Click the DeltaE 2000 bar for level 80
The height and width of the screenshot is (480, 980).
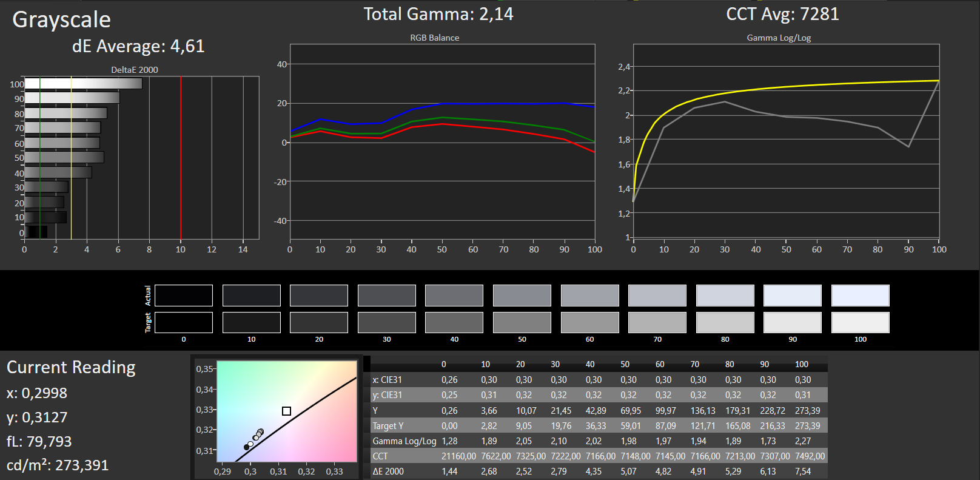tap(65, 113)
